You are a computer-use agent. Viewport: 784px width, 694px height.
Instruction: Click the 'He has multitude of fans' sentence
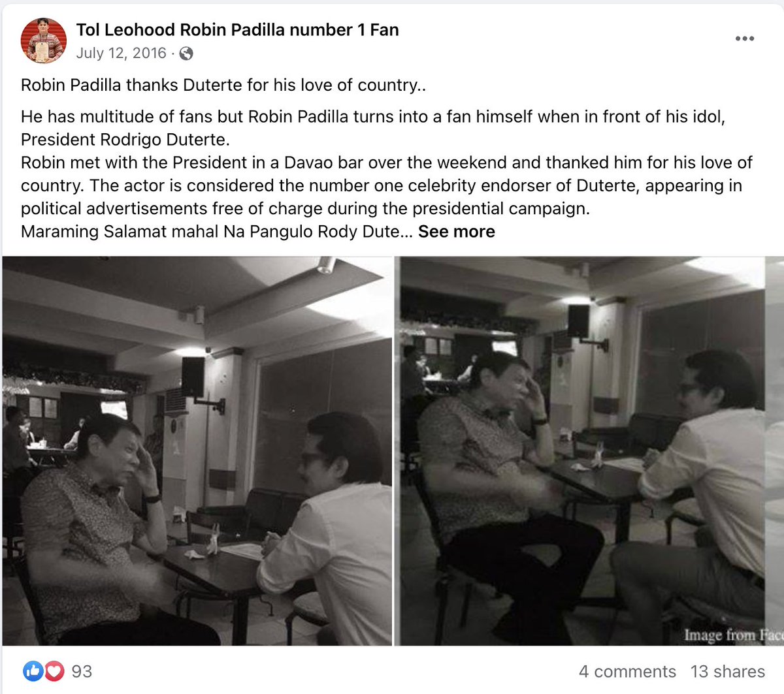pyautogui.click(x=373, y=128)
